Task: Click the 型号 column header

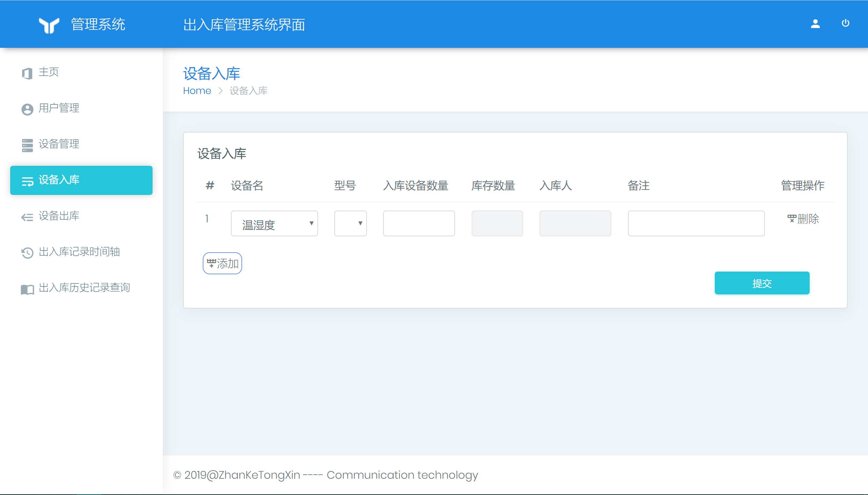Action: click(345, 186)
